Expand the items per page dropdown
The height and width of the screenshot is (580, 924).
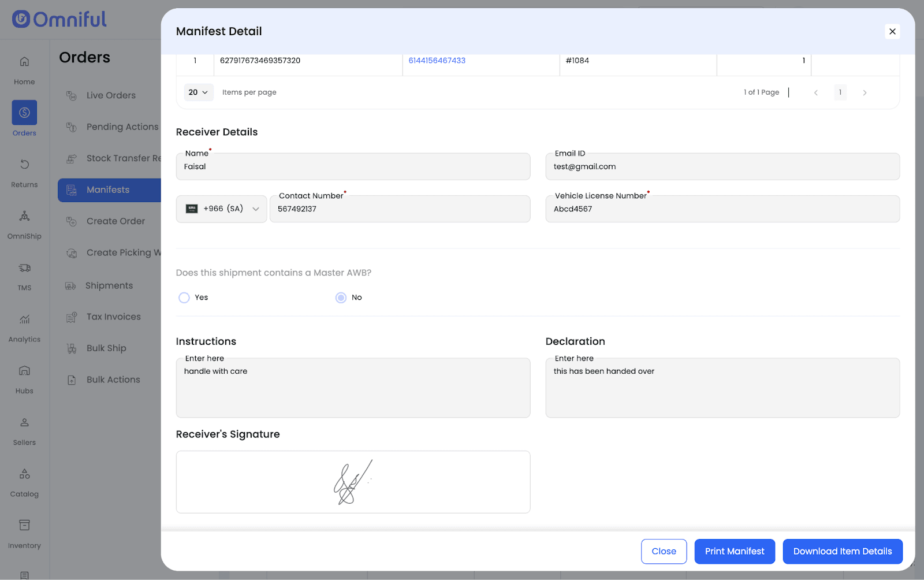point(198,92)
